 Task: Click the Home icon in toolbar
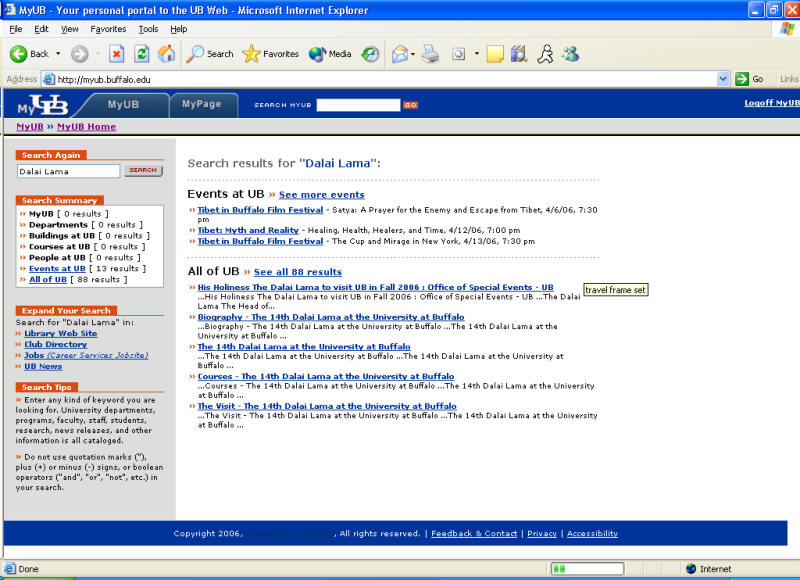(x=166, y=54)
